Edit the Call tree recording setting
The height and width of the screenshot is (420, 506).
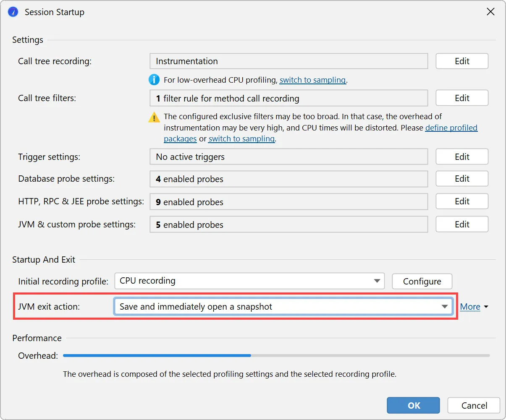click(462, 61)
